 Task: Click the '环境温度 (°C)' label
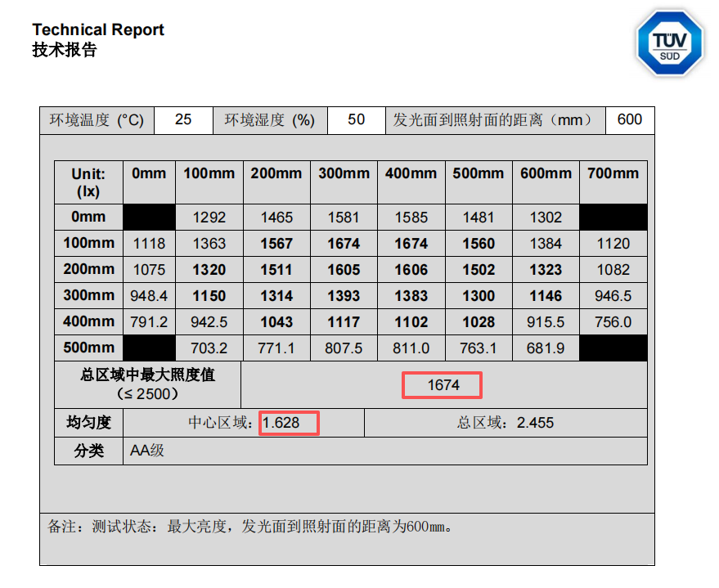pos(97,120)
